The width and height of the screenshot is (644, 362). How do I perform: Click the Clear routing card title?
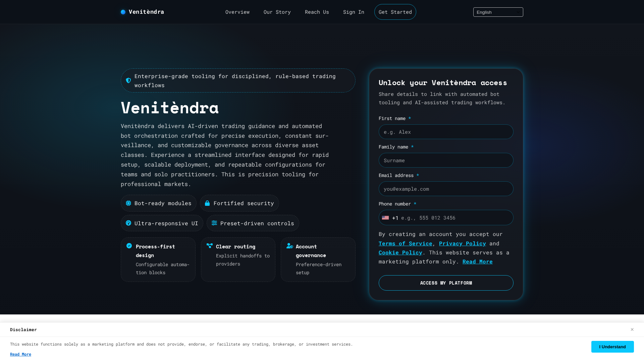235,246
